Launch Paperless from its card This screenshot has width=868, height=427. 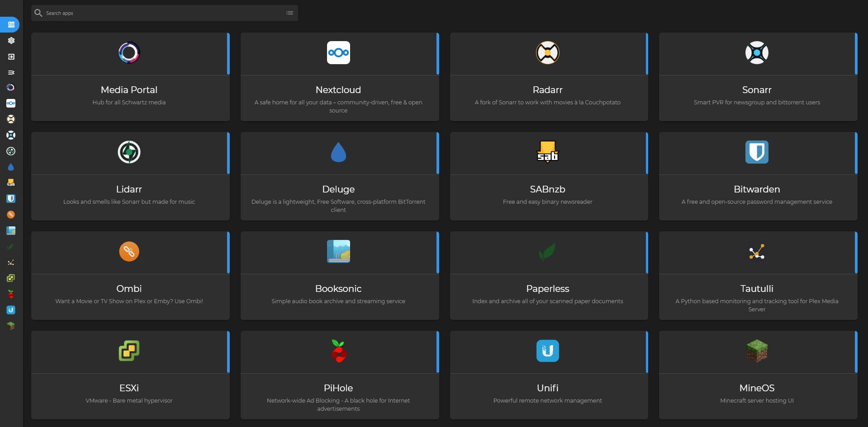pyautogui.click(x=548, y=276)
